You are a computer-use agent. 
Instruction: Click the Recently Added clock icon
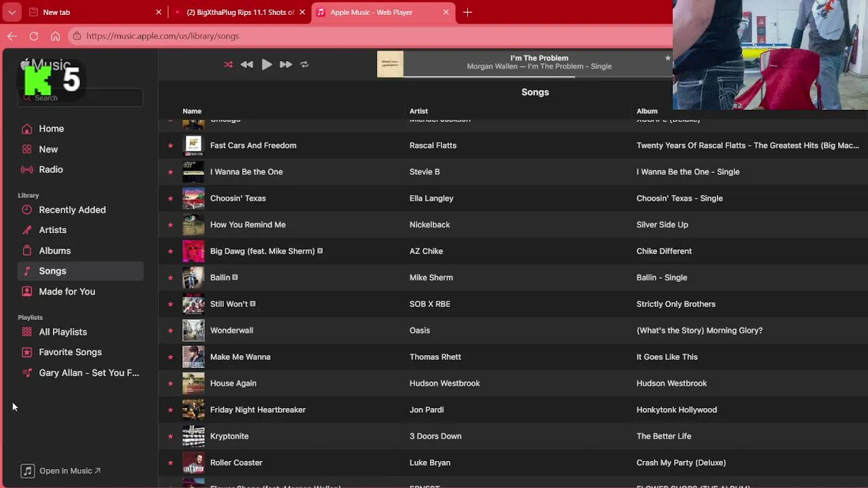click(26, 210)
